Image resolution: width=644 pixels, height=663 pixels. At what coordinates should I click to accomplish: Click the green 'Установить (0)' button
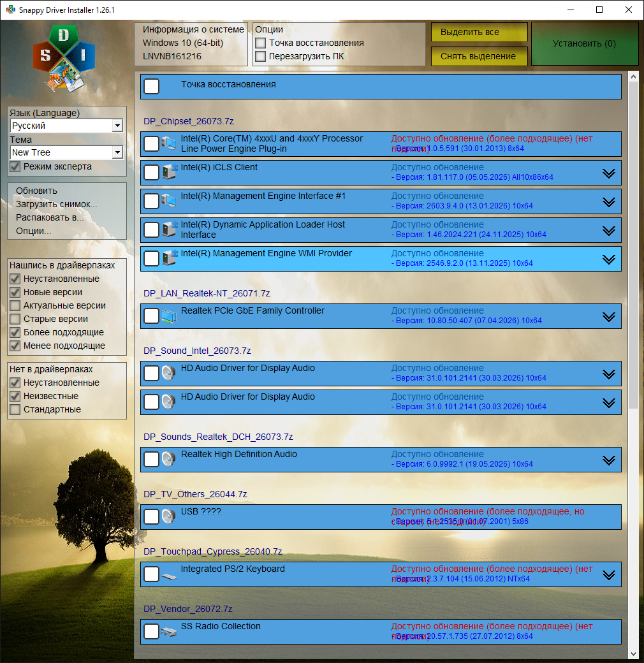[x=584, y=43]
